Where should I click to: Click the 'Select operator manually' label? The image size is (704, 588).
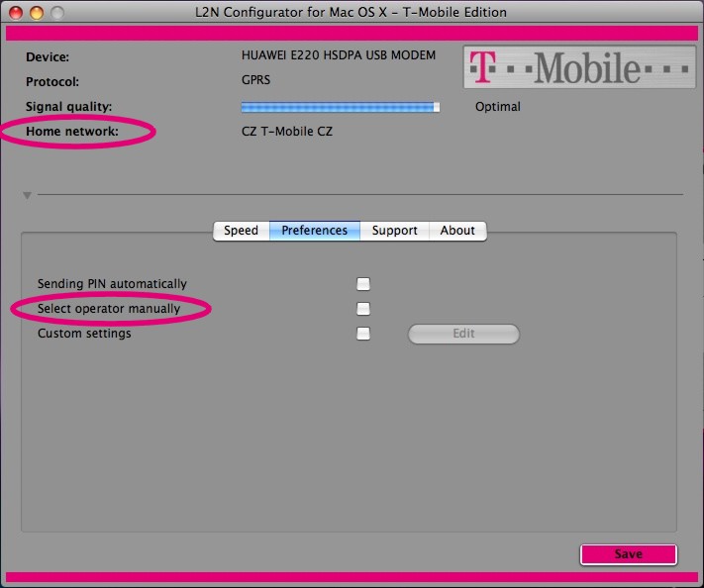point(109,309)
